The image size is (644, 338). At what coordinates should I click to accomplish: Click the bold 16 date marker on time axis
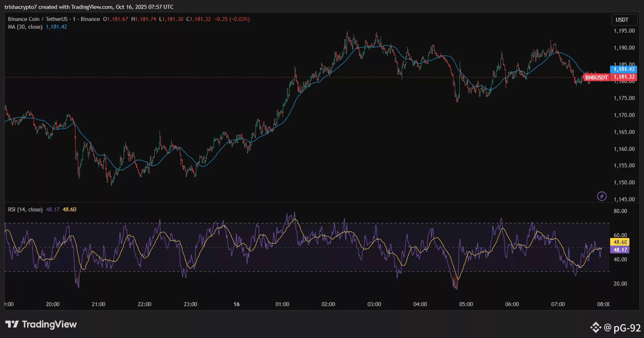[x=237, y=304]
